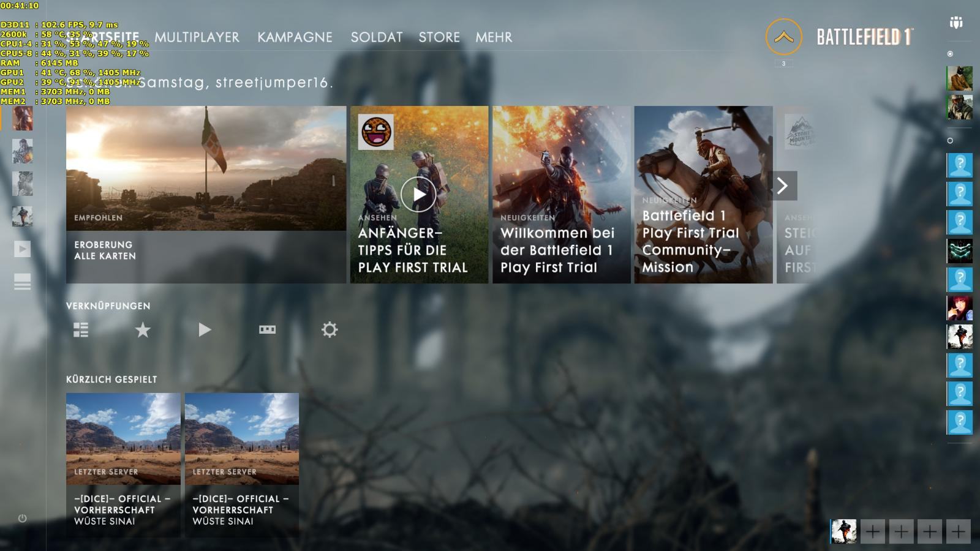
Task: Join left DICE Official Wüste Sinai server card
Action: (x=123, y=465)
